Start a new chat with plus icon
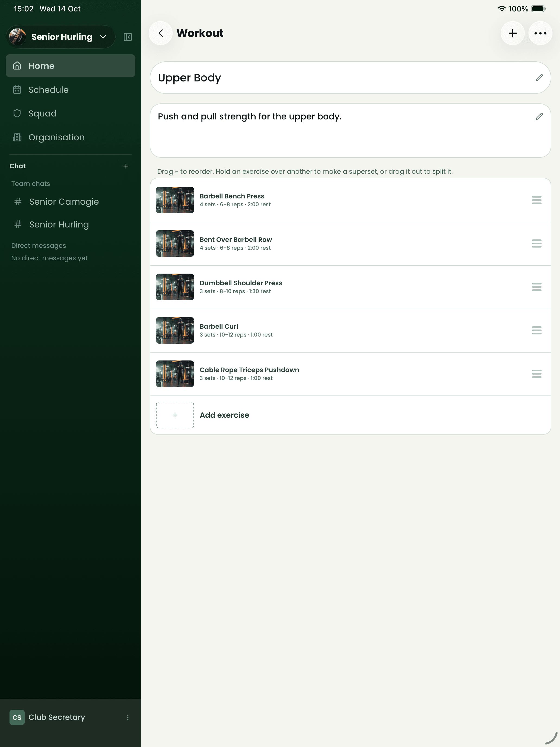 (x=126, y=166)
